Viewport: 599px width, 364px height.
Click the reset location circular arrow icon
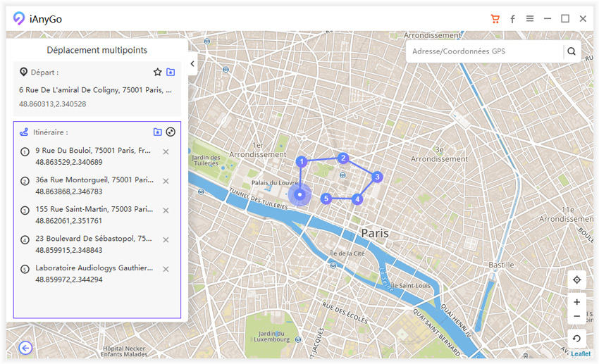point(577,339)
